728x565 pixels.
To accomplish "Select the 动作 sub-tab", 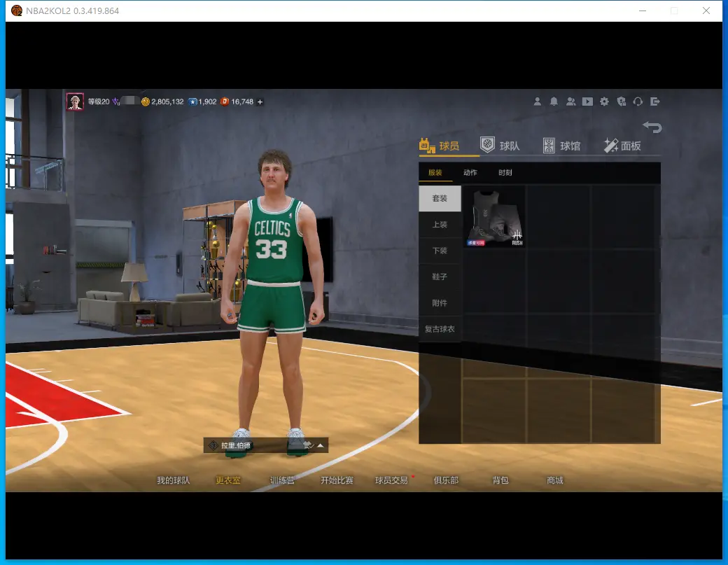I will pyautogui.click(x=470, y=172).
